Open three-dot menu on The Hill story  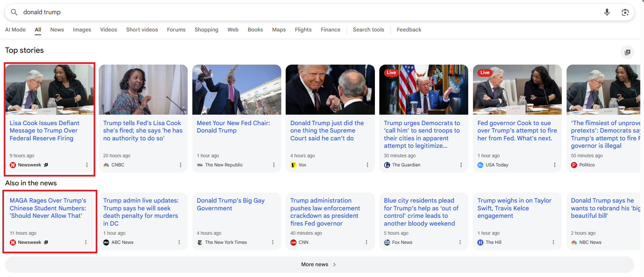[x=553, y=242]
